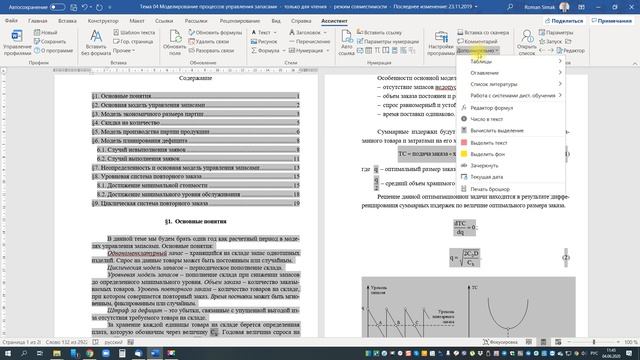The width and height of the screenshot is (640, 360).
Task: Switch to the Конструктор tab
Action: click(103, 20)
